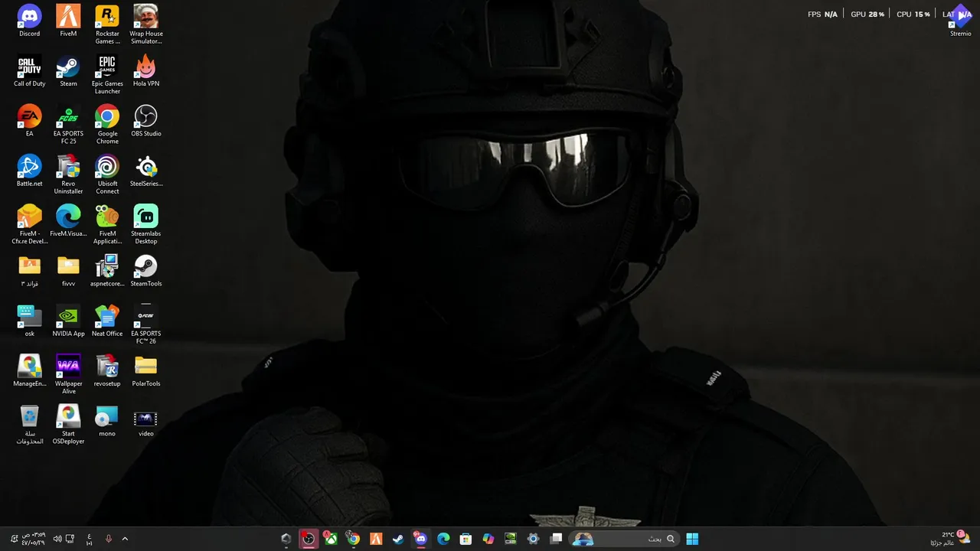The height and width of the screenshot is (551, 980).
Task: Select the Ubisoft Connect icon
Action: [107, 175]
